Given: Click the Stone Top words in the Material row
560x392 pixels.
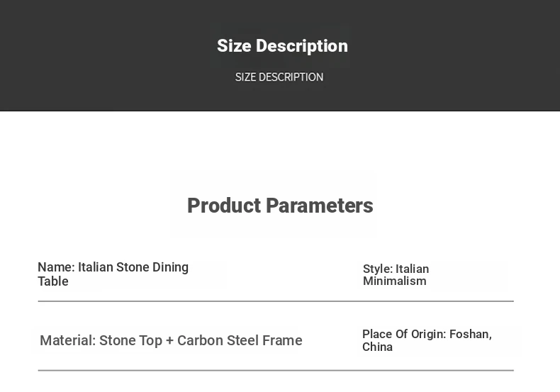Looking at the screenshot, I should pyautogui.click(x=130, y=340).
